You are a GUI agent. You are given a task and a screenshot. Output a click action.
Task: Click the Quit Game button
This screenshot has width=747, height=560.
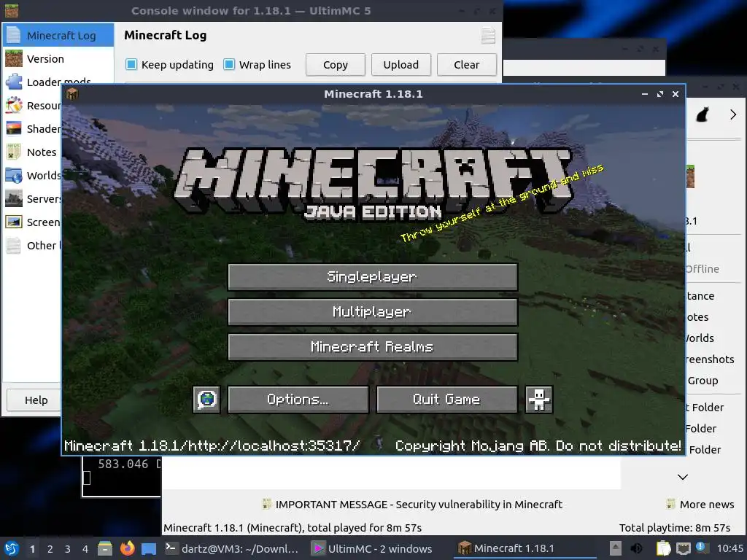pos(447,399)
